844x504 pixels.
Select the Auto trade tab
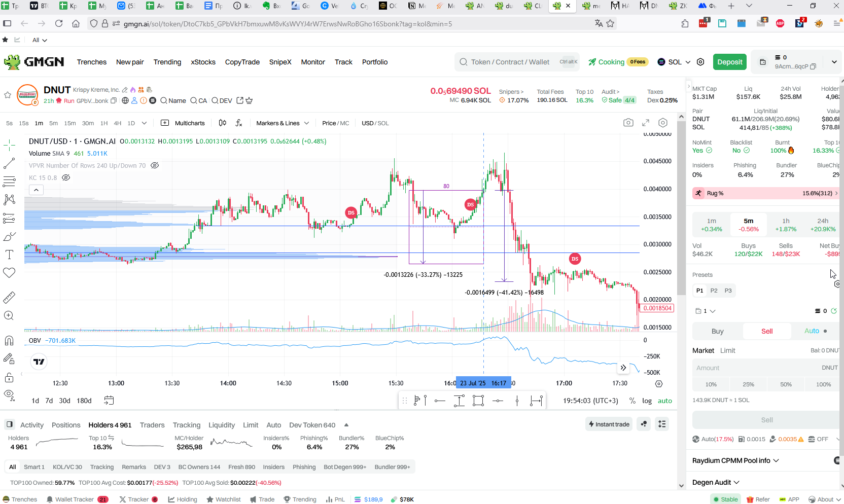click(815, 331)
